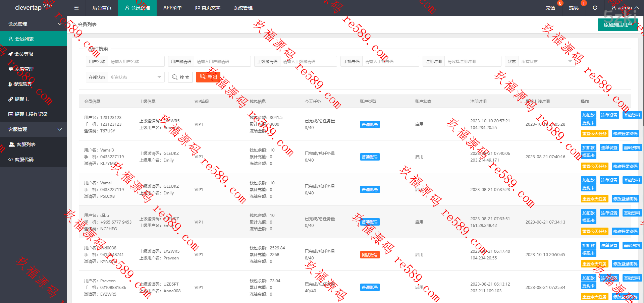Viewport: 644px width, 303px height.
Task: Click the code icon beside 客服代码
Action: tap(11, 160)
